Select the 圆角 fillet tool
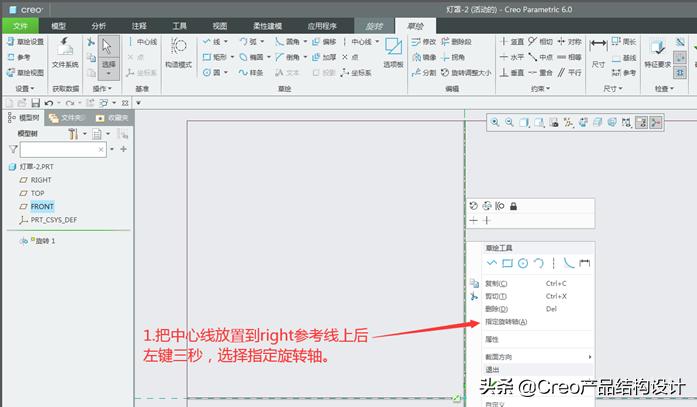Screen dimensions: 697x407 287,42
